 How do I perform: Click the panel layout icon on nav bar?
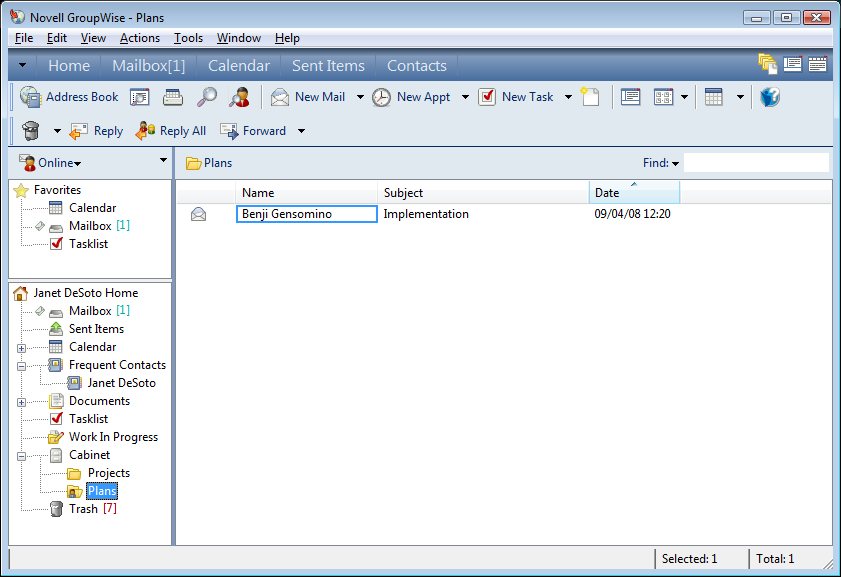click(792, 64)
